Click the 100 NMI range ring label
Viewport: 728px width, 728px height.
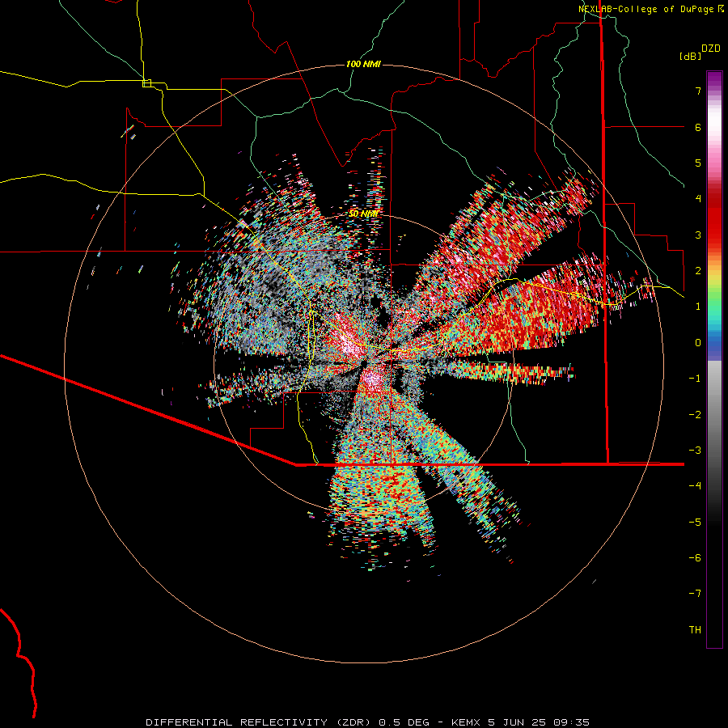click(x=363, y=64)
